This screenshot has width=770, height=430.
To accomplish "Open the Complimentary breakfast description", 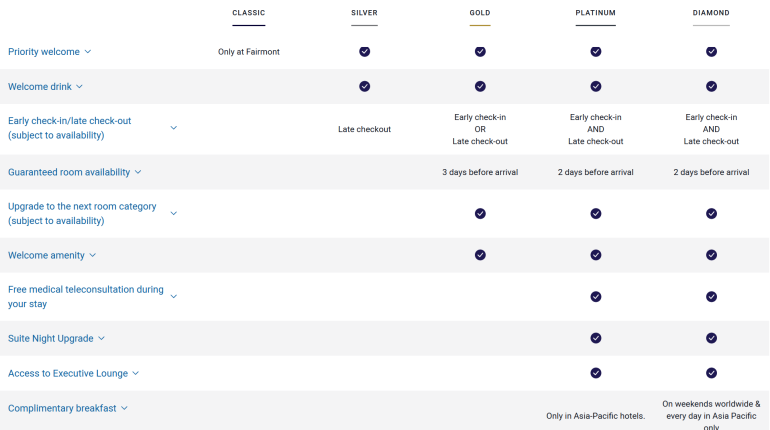I will coord(124,408).
